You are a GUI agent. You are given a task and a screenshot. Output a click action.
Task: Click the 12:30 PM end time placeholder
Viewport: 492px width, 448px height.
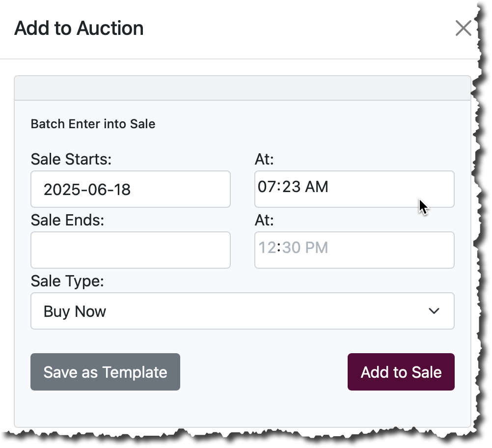[x=354, y=250]
